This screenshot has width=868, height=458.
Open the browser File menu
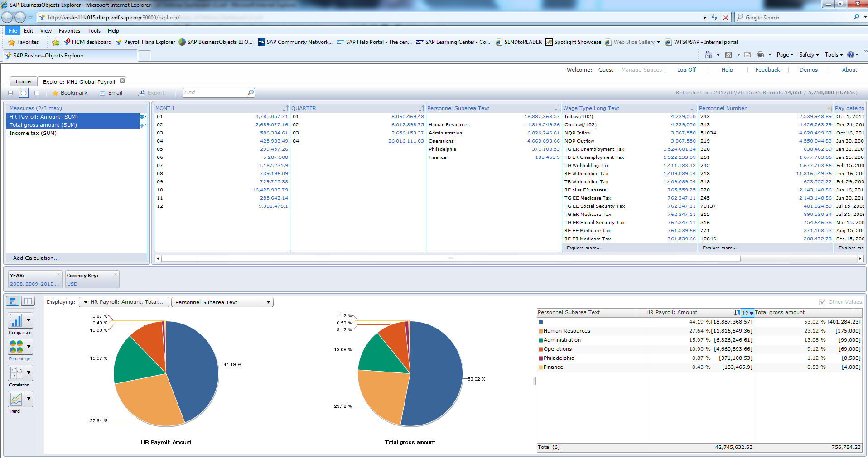(13, 31)
